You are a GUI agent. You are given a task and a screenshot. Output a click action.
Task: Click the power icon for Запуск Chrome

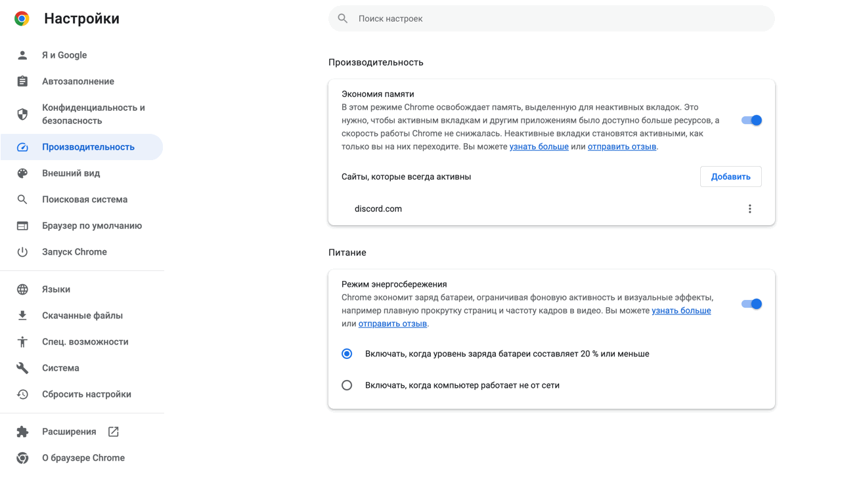point(22,252)
